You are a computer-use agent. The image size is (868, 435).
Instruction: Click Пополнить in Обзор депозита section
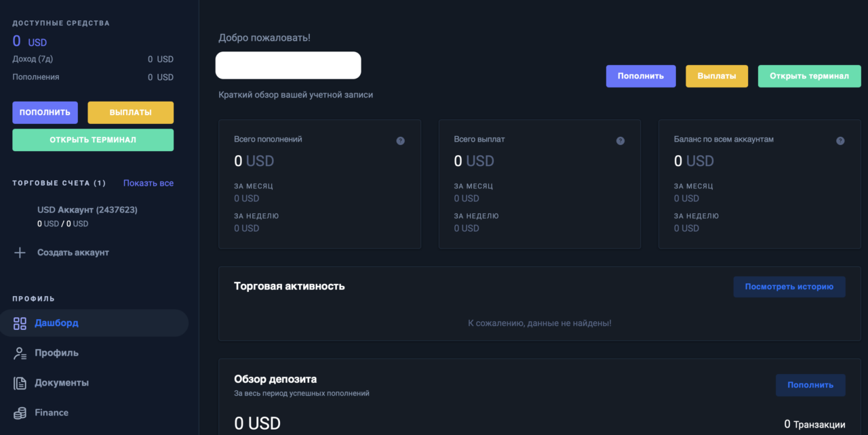click(x=810, y=385)
